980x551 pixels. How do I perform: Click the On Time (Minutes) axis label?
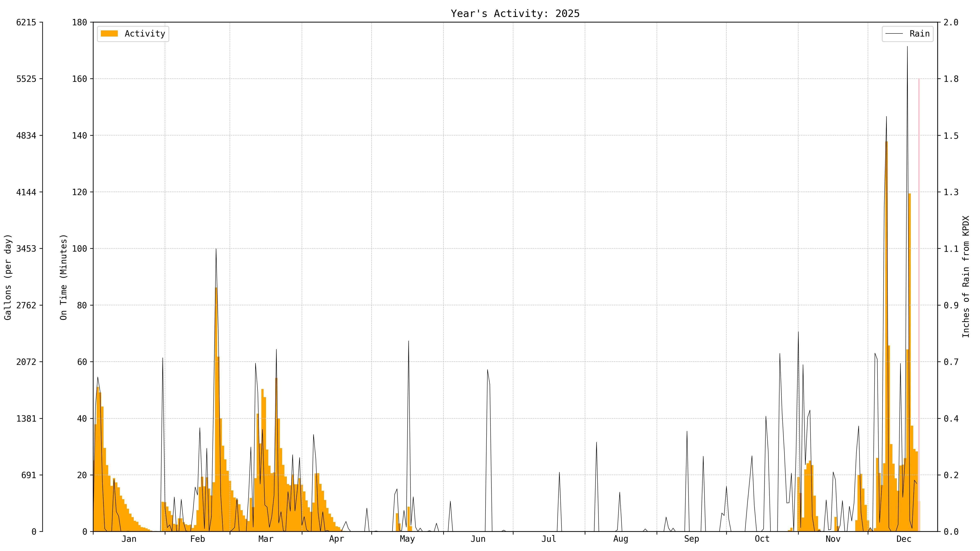(x=63, y=277)
